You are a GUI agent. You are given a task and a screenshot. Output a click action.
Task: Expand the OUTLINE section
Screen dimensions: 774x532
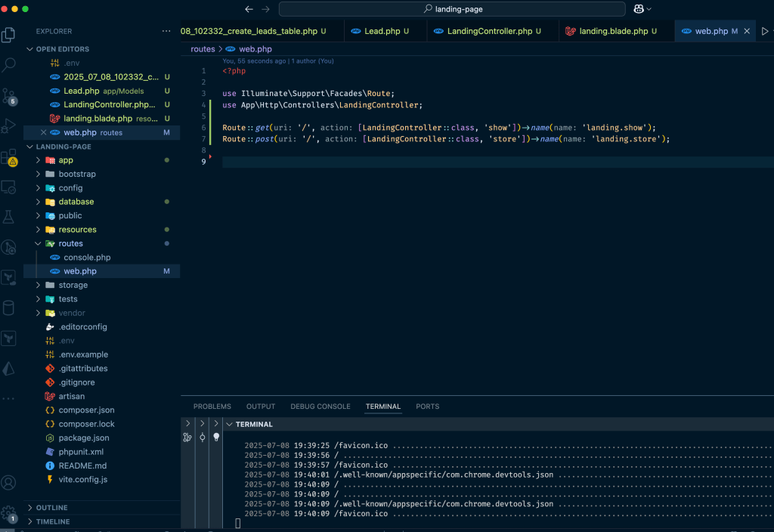point(51,508)
